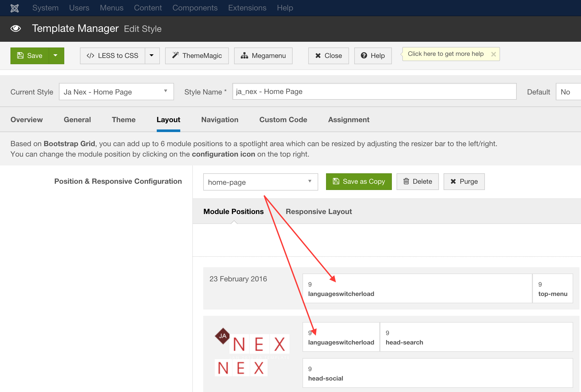Switch to the Theme tab
Viewport: 581px width, 392px height.
pyautogui.click(x=124, y=120)
